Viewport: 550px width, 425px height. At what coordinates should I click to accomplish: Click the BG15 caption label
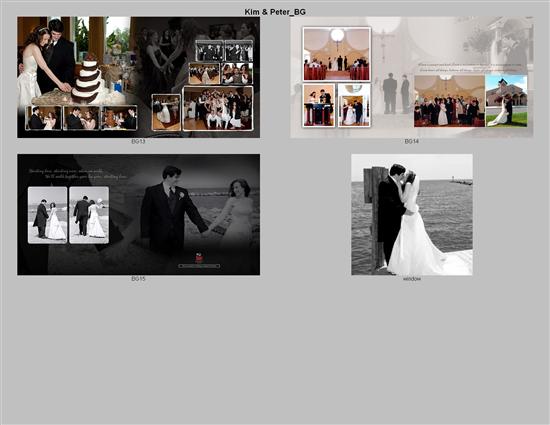coord(138,279)
